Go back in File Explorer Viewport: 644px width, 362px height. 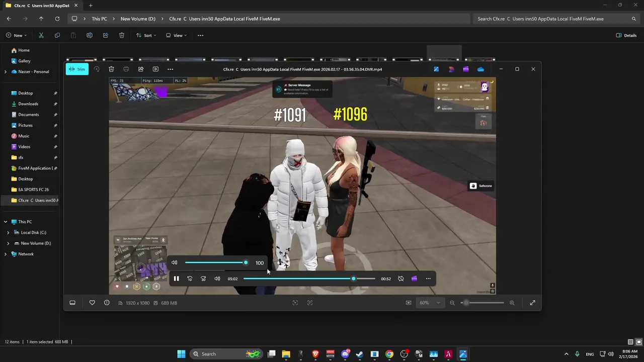pos(9,19)
